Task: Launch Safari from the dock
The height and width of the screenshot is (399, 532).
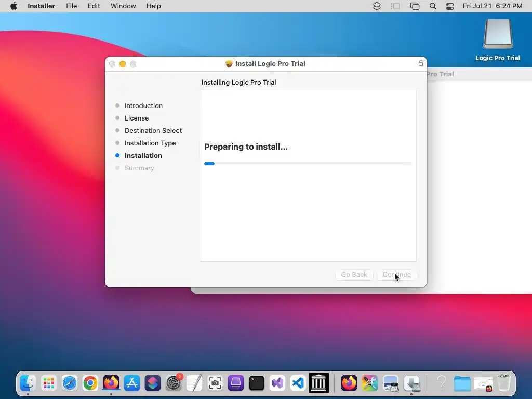Action: pyautogui.click(x=70, y=383)
